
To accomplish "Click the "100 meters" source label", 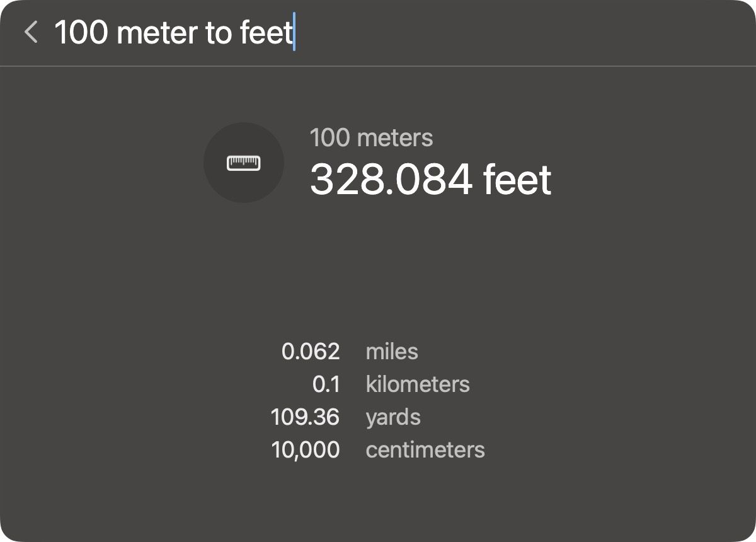I will 371,137.
